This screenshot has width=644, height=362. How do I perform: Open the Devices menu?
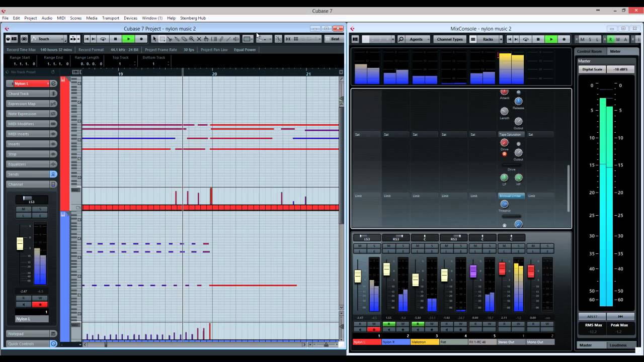(130, 18)
